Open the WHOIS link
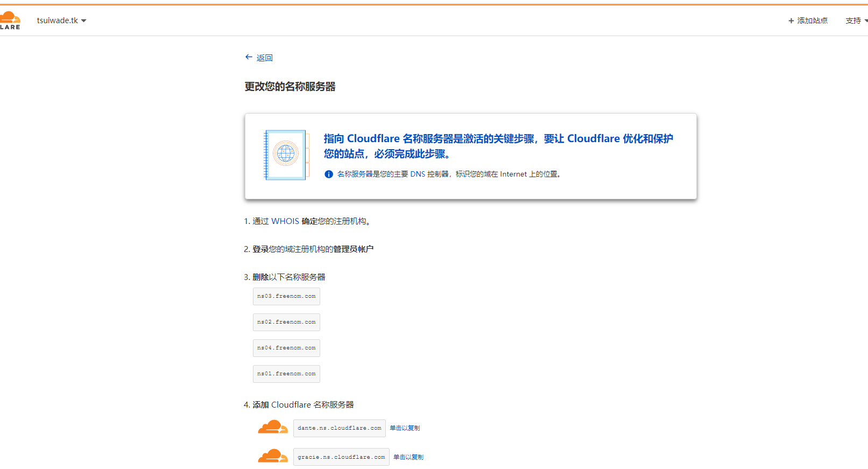This screenshot has height=469, width=868. pyautogui.click(x=285, y=221)
